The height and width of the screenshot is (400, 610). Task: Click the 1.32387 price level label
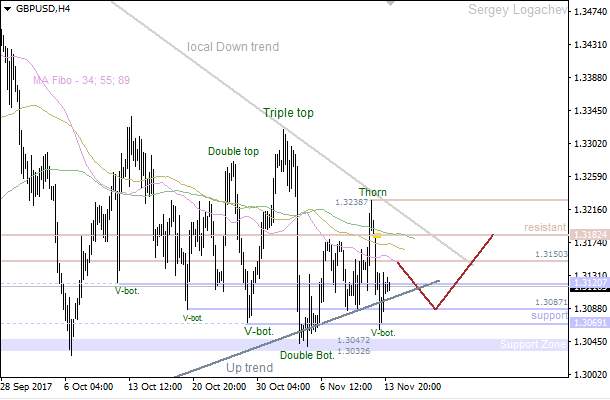(352, 203)
